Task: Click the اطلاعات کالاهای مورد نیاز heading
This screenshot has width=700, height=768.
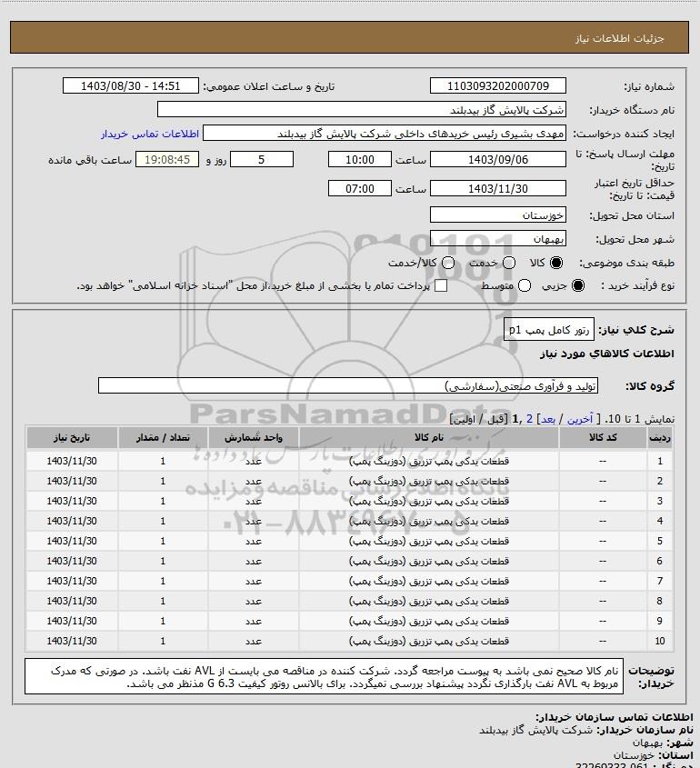Action: (607, 354)
